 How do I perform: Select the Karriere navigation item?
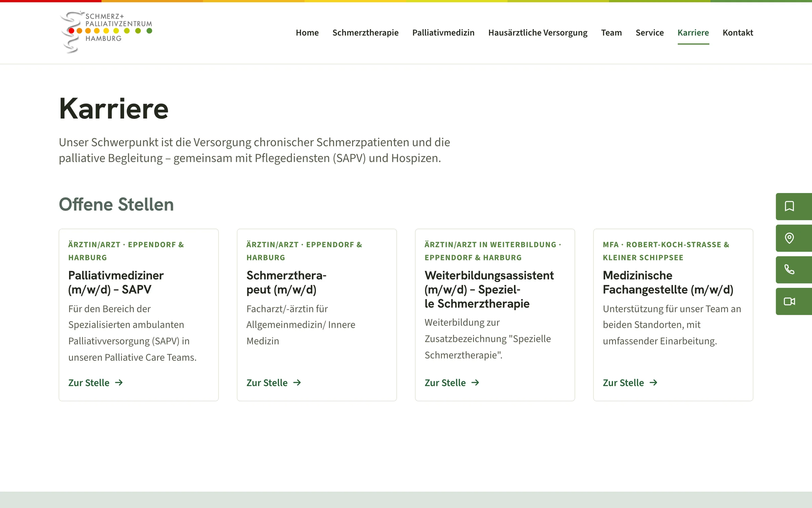pyautogui.click(x=693, y=33)
